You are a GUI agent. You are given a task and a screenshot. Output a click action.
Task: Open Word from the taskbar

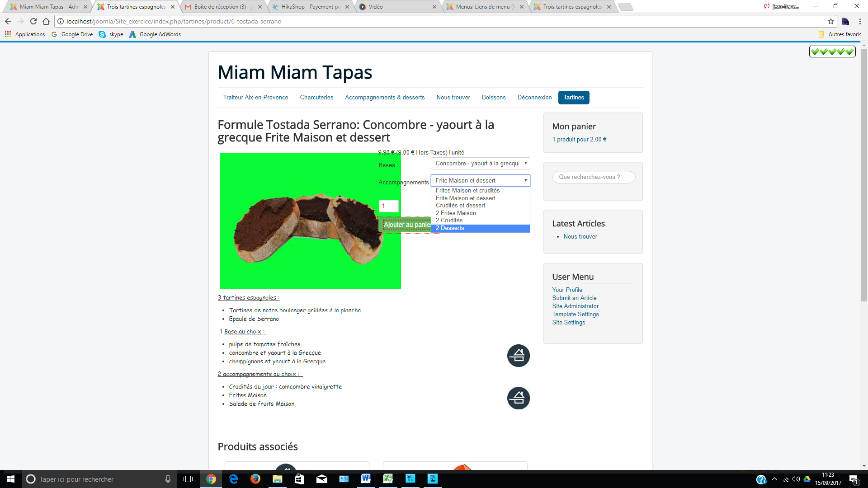(x=366, y=479)
